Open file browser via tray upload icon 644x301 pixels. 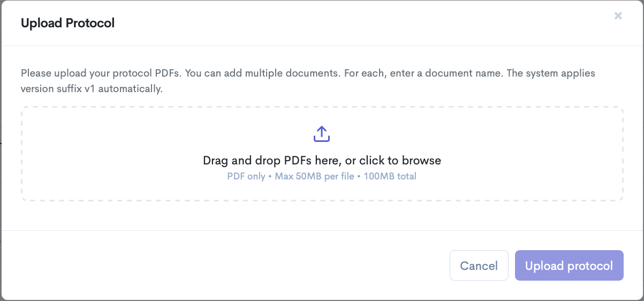click(x=321, y=134)
